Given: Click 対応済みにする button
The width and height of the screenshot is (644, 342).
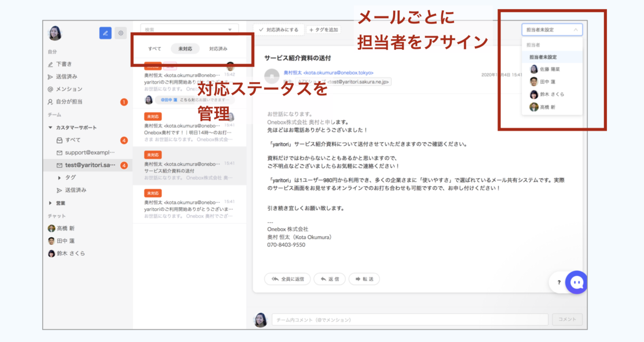Looking at the screenshot, I should (279, 30).
